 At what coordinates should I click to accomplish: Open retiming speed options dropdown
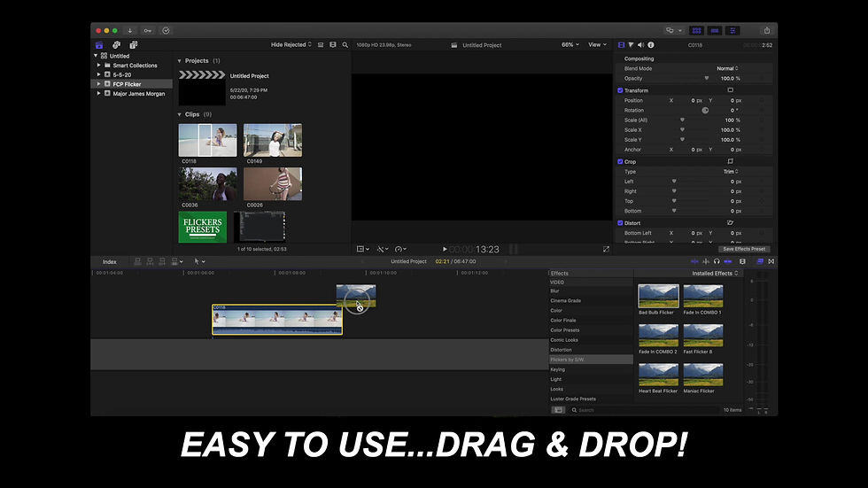point(400,250)
